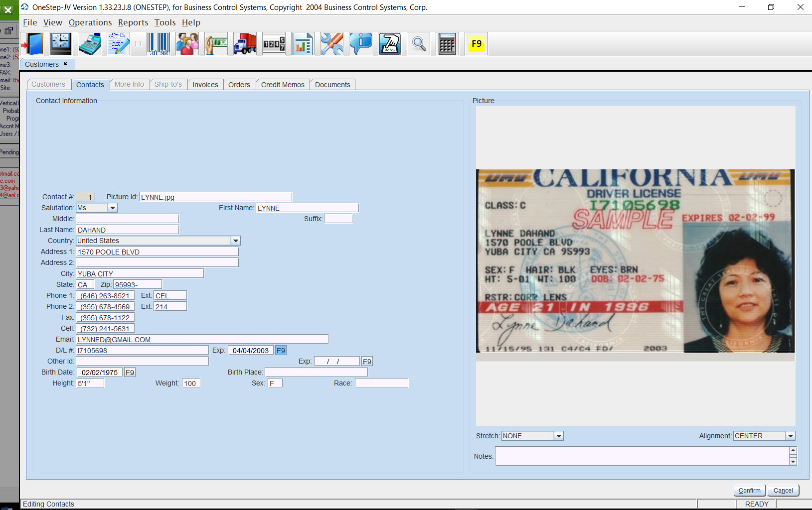Click into the Email input field
The image size is (812, 510).
pos(202,339)
